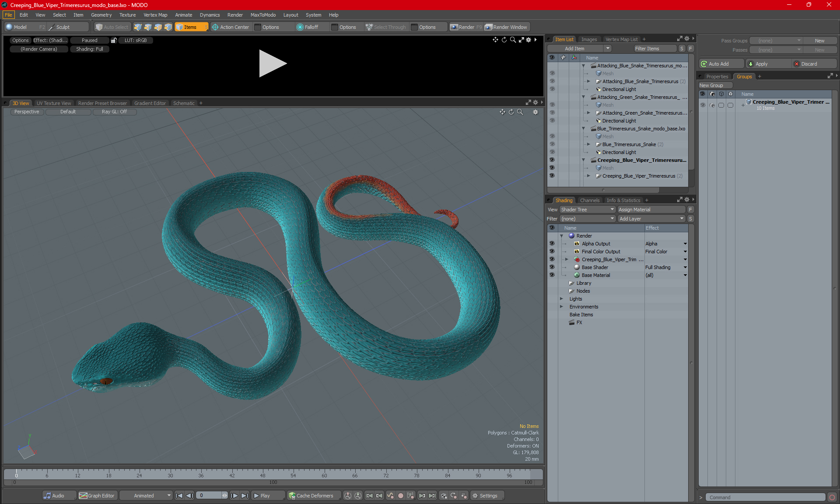
Task: Switch to the Channels tab
Action: click(590, 200)
